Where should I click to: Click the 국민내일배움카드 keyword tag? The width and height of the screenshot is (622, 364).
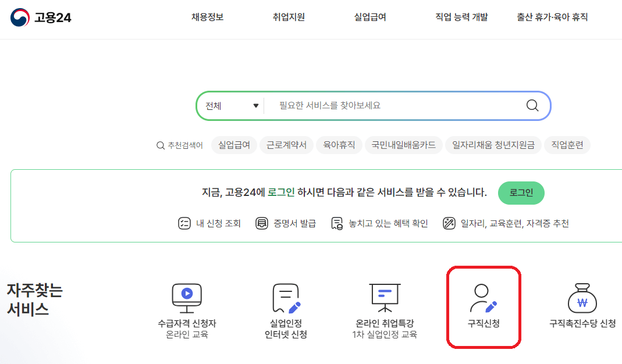click(404, 145)
